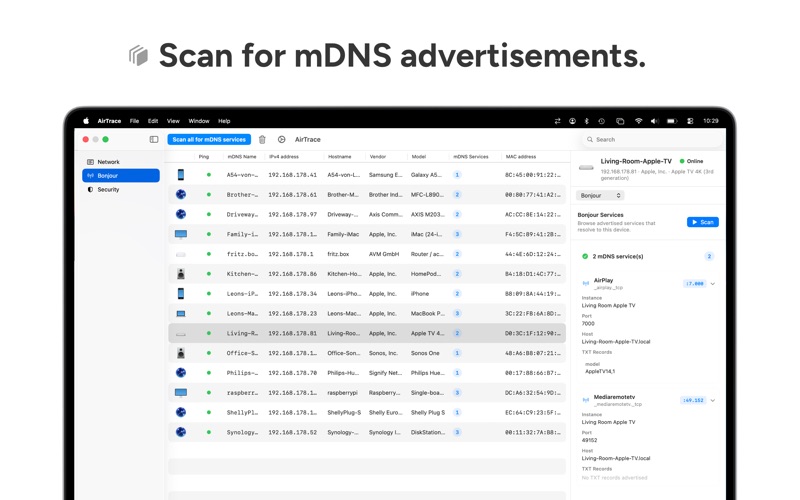Click 'Signify Net...' vendor cell

pos(385,373)
